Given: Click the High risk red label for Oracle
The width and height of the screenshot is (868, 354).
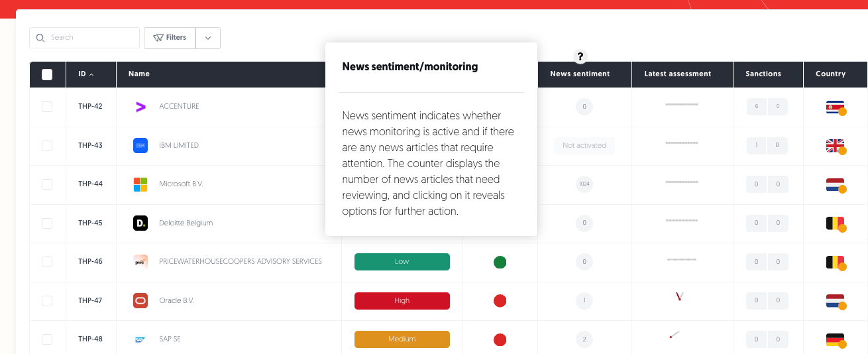Looking at the screenshot, I should click(402, 301).
